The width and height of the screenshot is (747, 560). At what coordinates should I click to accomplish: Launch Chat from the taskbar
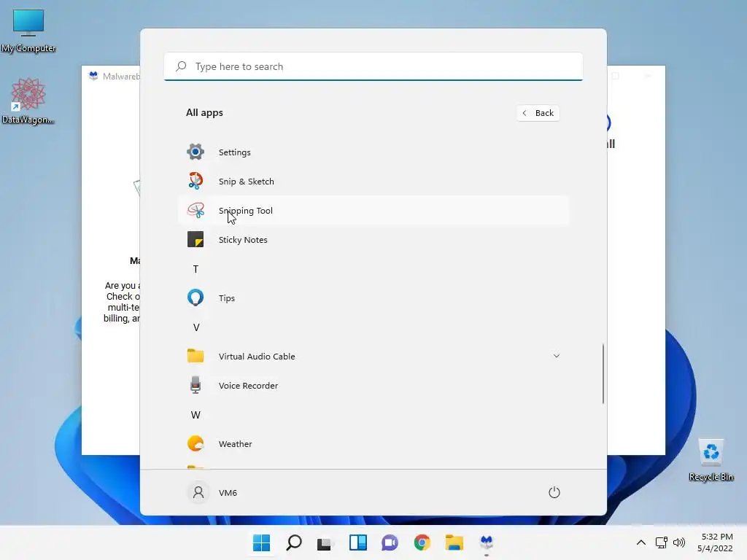[x=390, y=542]
